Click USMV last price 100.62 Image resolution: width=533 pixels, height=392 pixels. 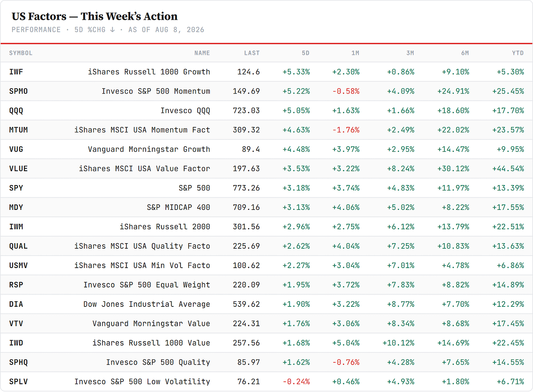point(246,265)
